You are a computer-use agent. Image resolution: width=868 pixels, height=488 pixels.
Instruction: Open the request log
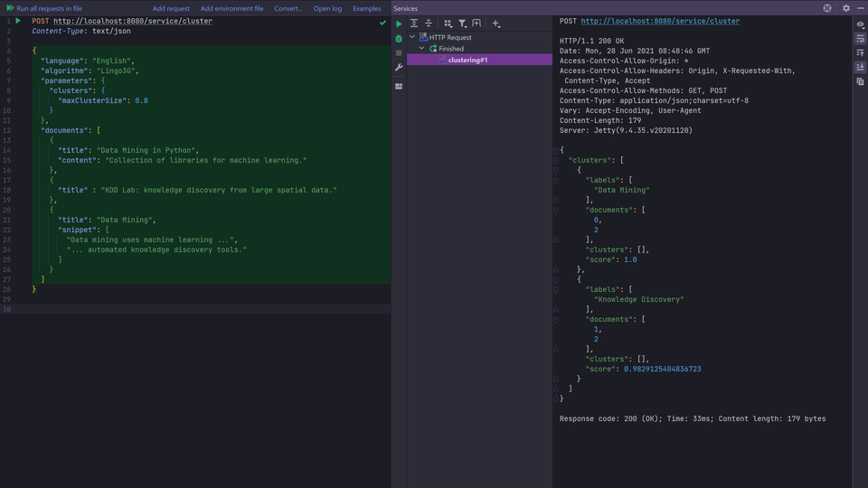pos(327,8)
